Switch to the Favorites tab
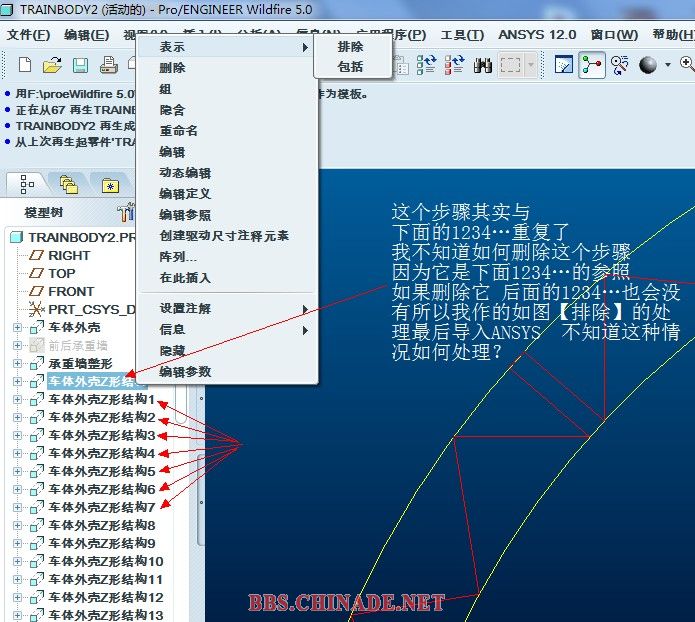The image size is (695, 622). (110, 185)
